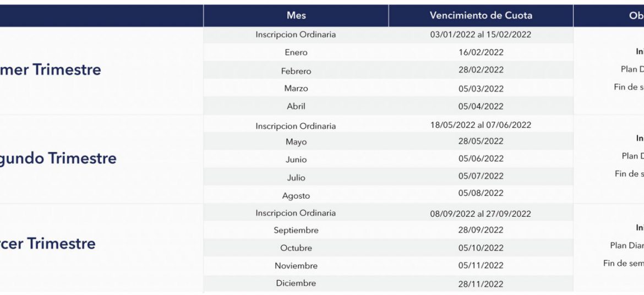Click the 16/02/2022 due date
This screenshot has height=295, width=644.
click(x=481, y=53)
